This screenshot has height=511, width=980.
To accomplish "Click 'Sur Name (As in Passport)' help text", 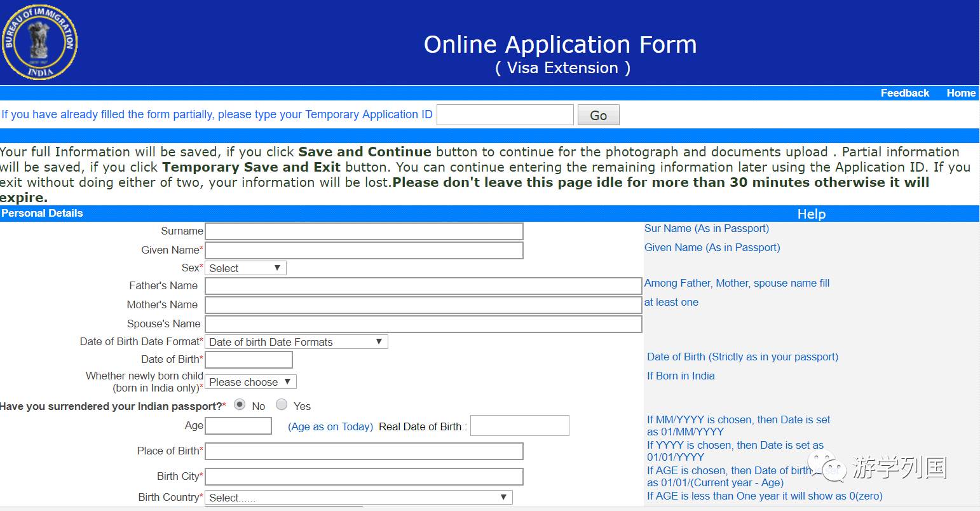I will click(707, 229).
